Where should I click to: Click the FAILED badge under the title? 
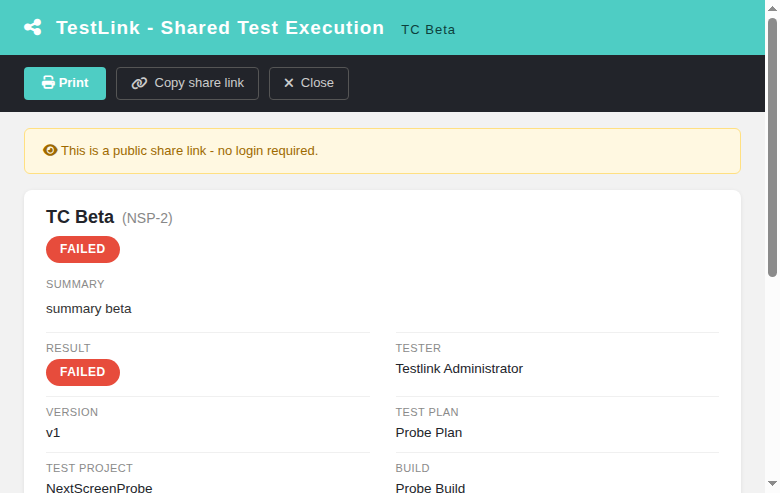pos(83,249)
